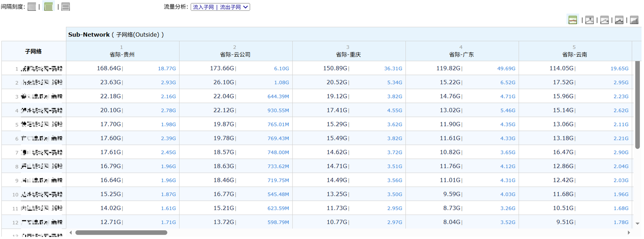644x239 pixels.
Task: Switch to the plain line chart icon
Action: point(605,20)
